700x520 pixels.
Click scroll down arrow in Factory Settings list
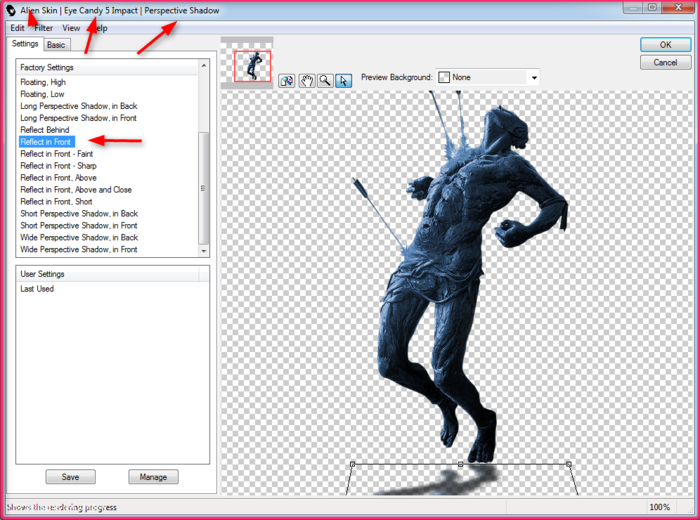pyautogui.click(x=204, y=251)
